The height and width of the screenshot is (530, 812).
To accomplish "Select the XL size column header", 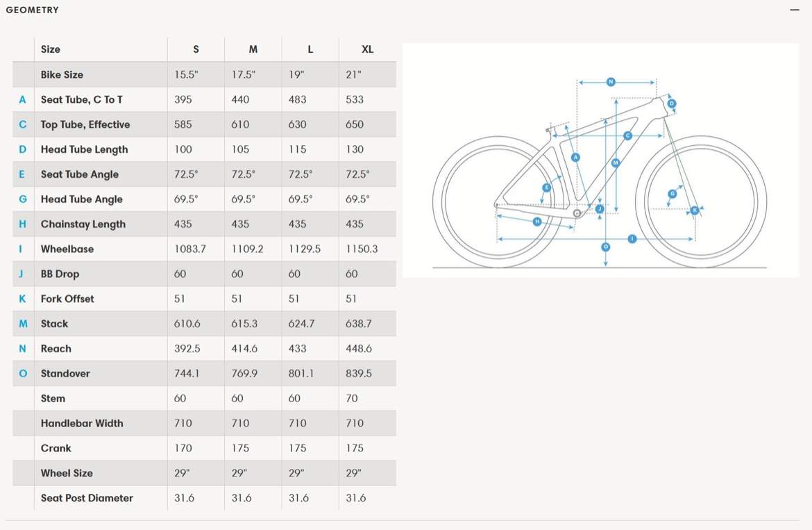I will coord(367,49).
